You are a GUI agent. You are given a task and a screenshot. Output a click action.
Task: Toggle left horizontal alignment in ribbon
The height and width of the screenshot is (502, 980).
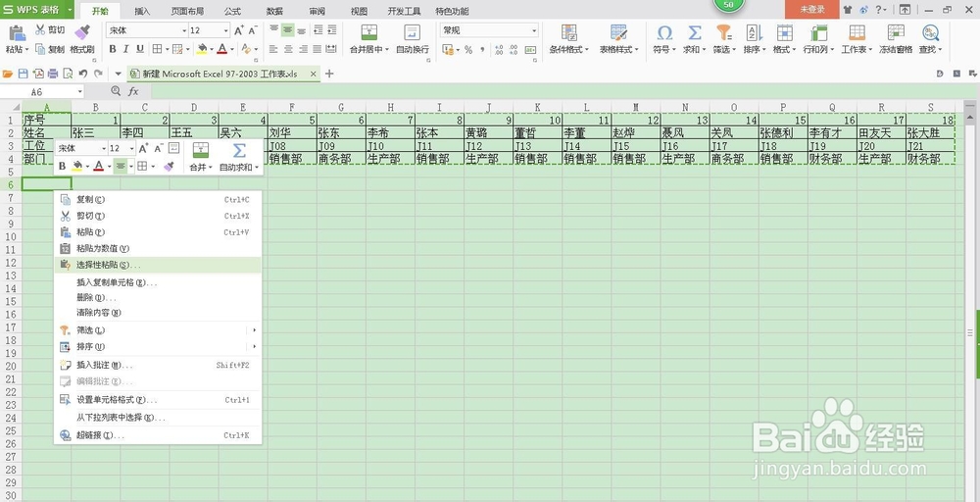click(x=273, y=49)
